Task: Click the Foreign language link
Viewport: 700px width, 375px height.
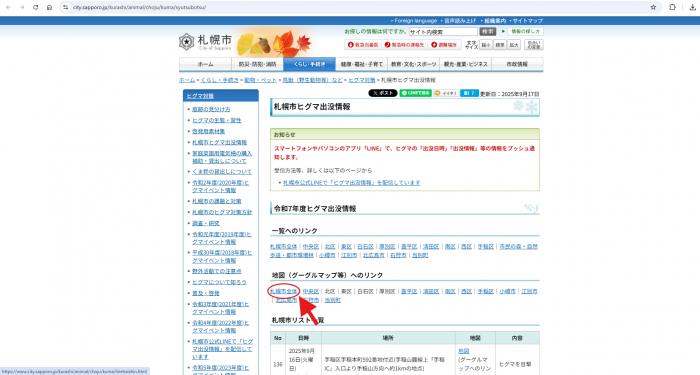Action: click(x=416, y=21)
